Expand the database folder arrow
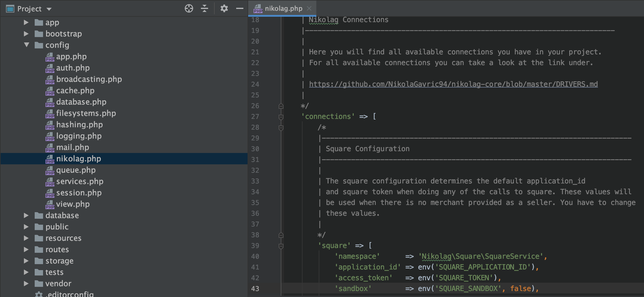The height and width of the screenshot is (297, 644). tap(26, 215)
